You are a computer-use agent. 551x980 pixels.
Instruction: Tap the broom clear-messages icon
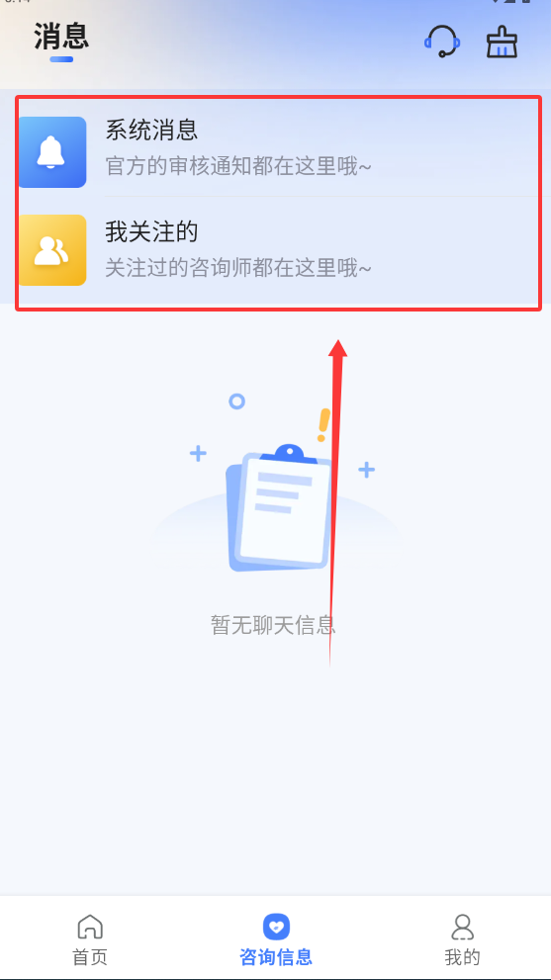(x=503, y=42)
